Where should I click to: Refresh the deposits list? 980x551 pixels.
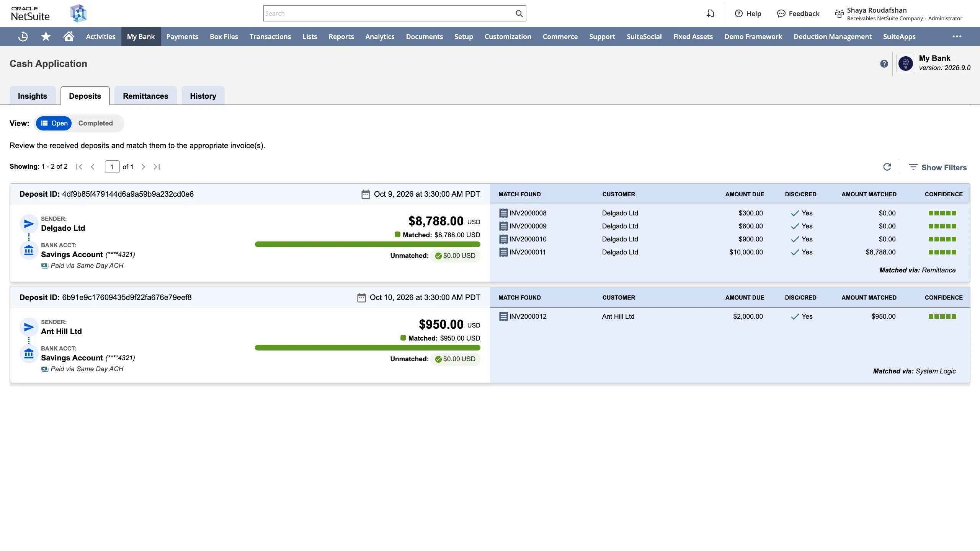[887, 167]
